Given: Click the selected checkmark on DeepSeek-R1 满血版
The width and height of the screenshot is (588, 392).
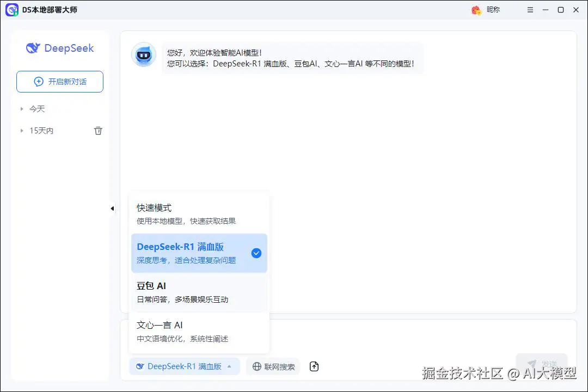Looking at the screenshot, I should click(256, 253).
